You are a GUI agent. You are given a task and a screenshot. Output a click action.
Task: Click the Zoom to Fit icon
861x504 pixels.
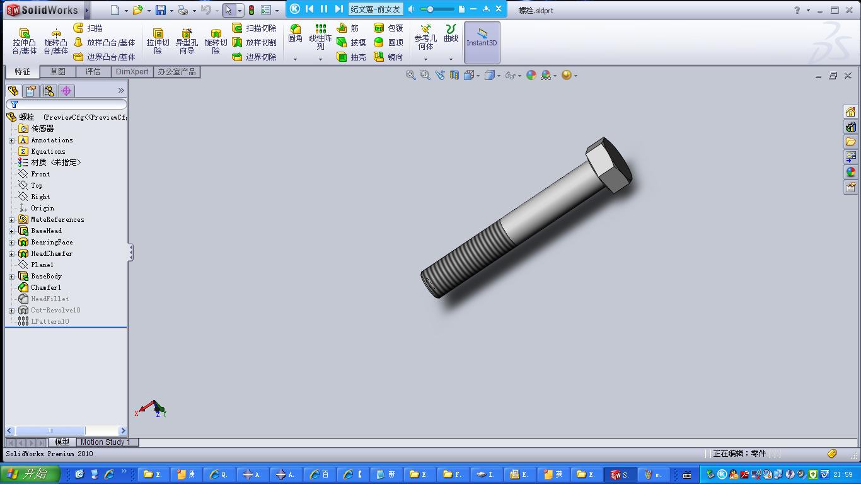411,75
